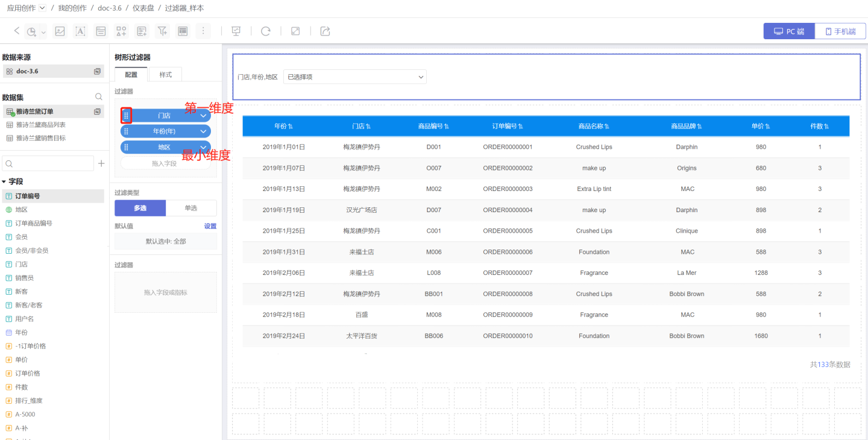Open 仪表盘 in the breadcrumb
Viewport: 868px width, 440px height.
click(143, 8)
